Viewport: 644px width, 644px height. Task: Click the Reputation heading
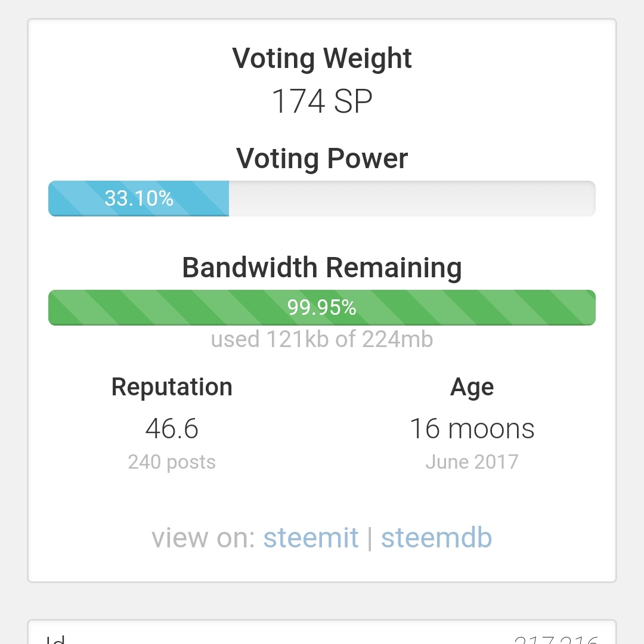click(x=172, y=387)
